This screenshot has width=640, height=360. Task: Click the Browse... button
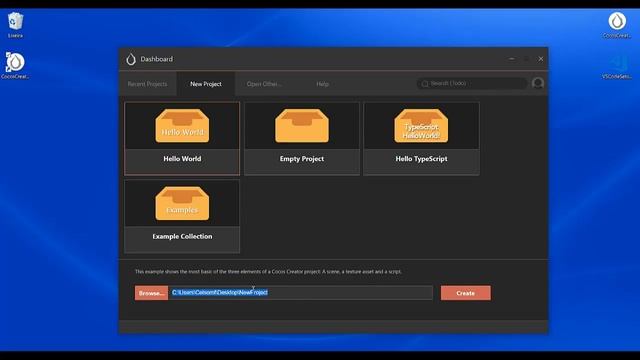[x=151, y=293]
